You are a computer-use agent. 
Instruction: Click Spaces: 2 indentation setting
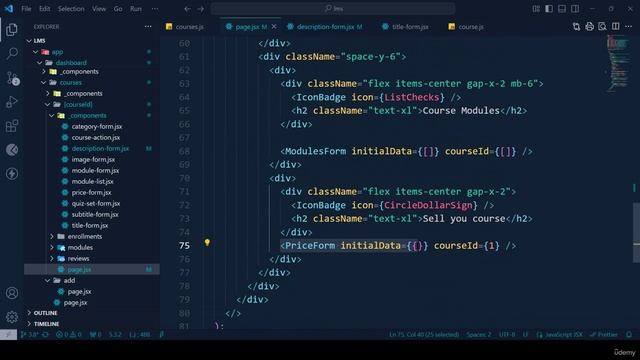click(479, 334)
